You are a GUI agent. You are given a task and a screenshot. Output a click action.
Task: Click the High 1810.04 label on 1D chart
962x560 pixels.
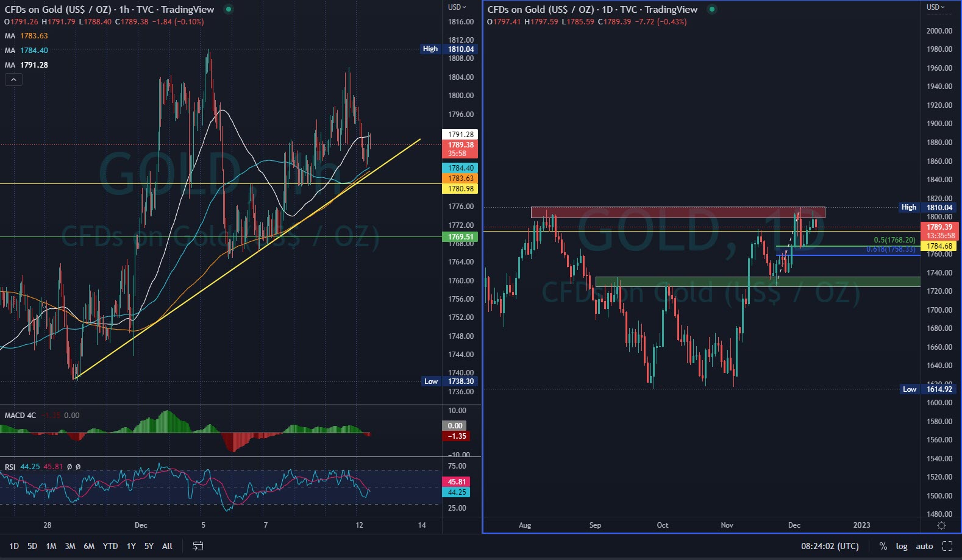coord(927,208)
